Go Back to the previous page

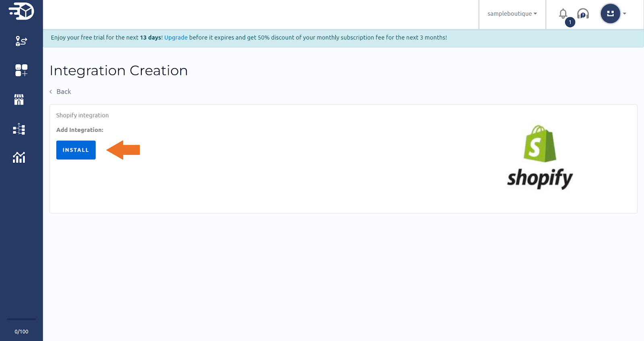tap(60, 91)
